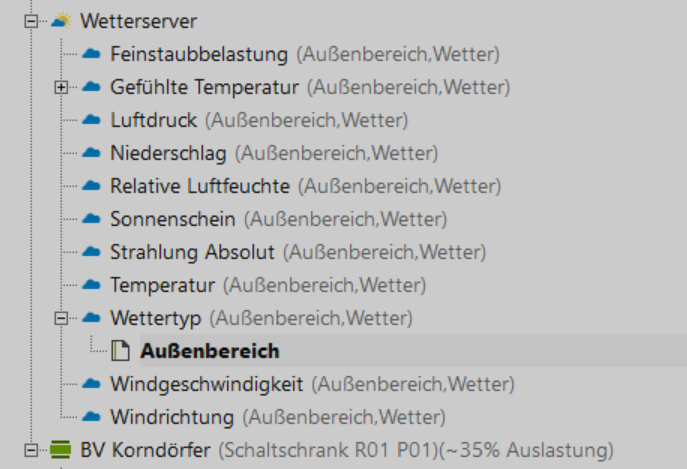The image size is (687, 469).
Task: Click the cloud icon next to Sonnenschein
Action: pyautogui.click(x=92, y=219)
